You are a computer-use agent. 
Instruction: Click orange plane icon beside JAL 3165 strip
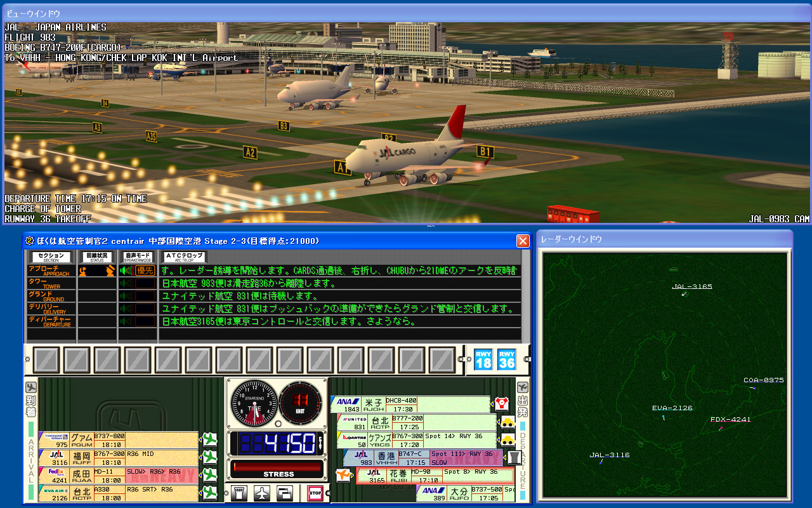pyautogui.click(x=343, y=475)
